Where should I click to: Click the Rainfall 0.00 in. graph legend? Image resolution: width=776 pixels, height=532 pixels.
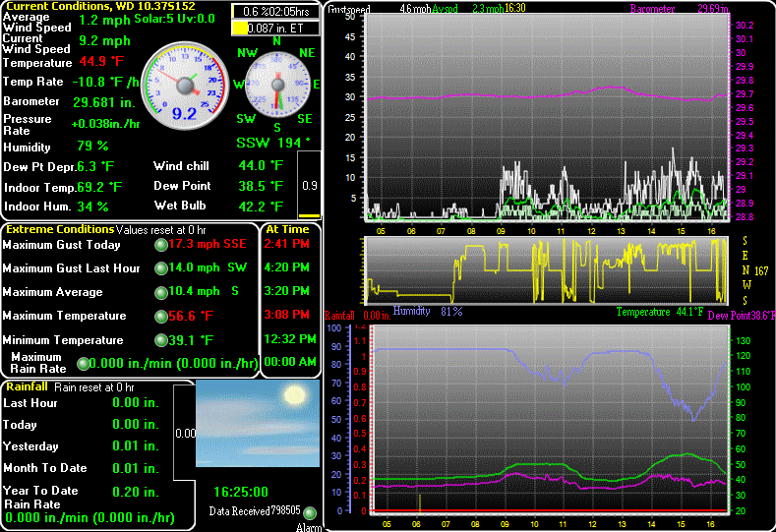point(357,316)
